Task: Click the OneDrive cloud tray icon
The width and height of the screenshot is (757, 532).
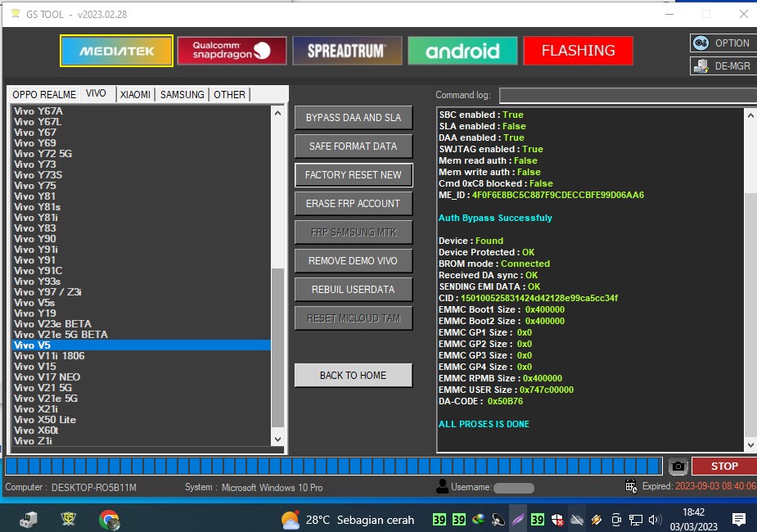Action: [577, 520]
